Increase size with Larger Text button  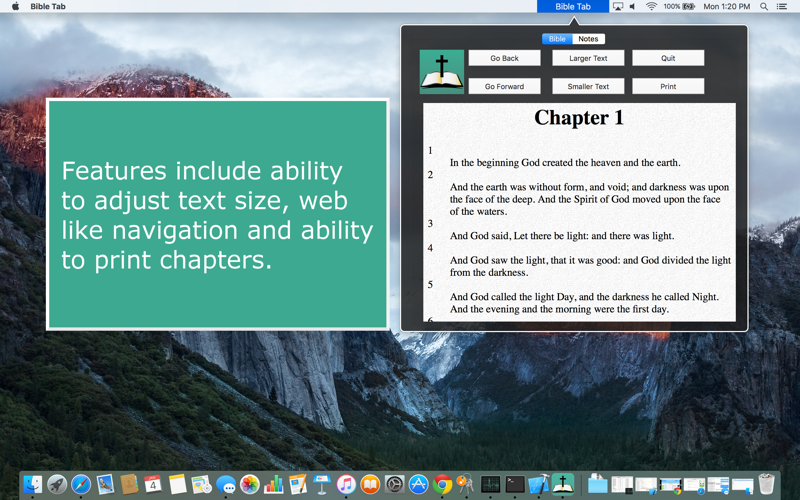point(588,58)
